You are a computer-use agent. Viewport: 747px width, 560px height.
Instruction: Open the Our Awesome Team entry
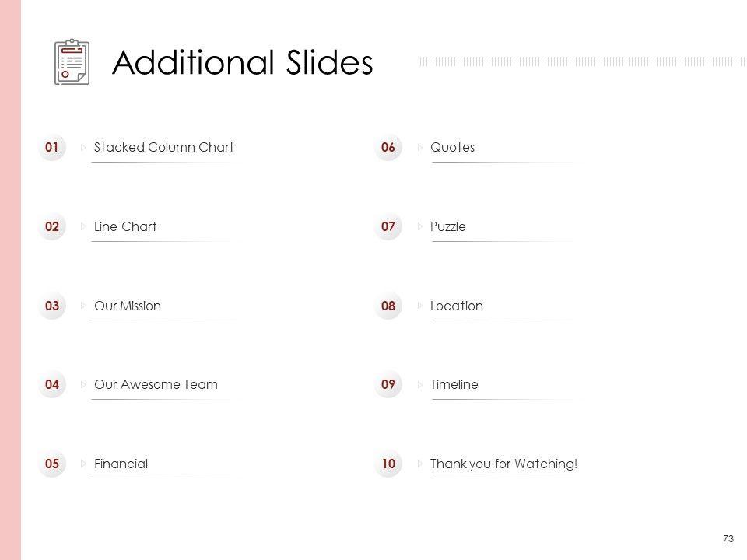click(156, 384)
